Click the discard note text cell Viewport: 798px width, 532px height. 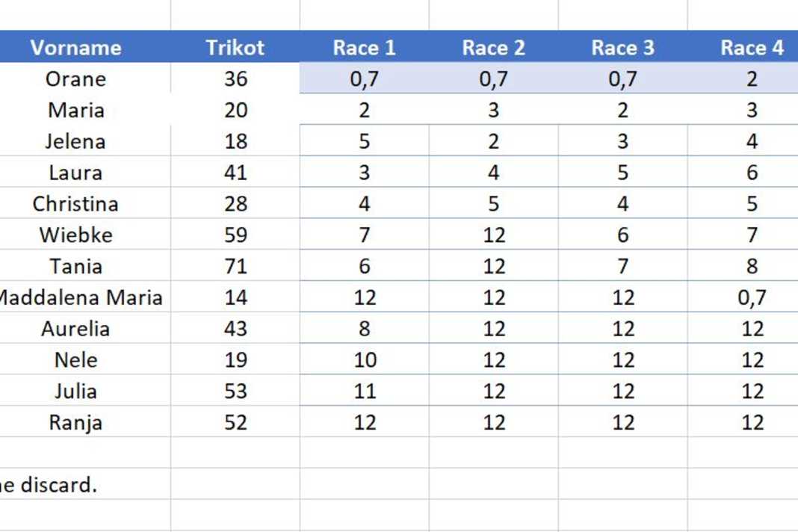(49, 485)
